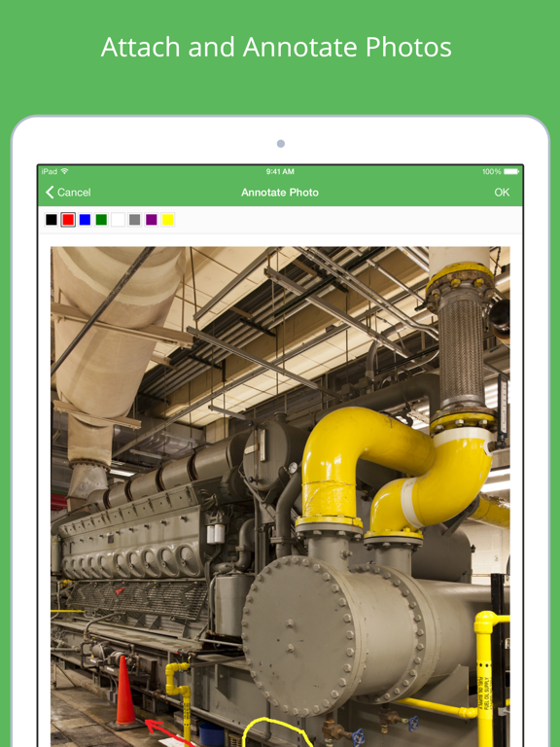Pick the blue pen color
The height and width of the screenshot is (747, 560).
coord(85,220)
